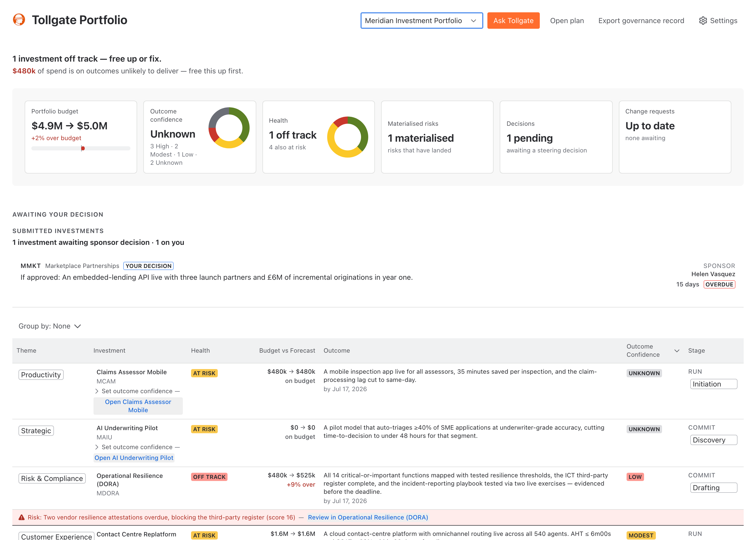Open the Change requests Up to date card
This screenshot has width=756, height=540.
pyautogui.click(x=675, y=137)
